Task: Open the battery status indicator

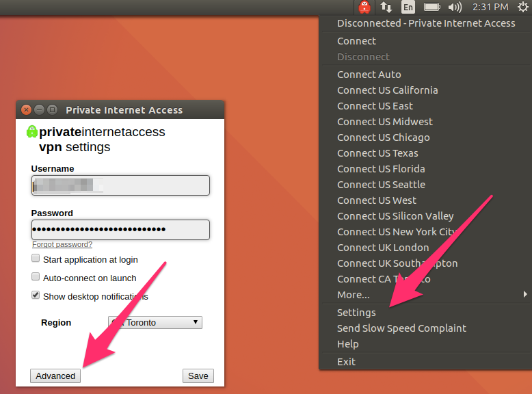Action: (x=432, y=7)
